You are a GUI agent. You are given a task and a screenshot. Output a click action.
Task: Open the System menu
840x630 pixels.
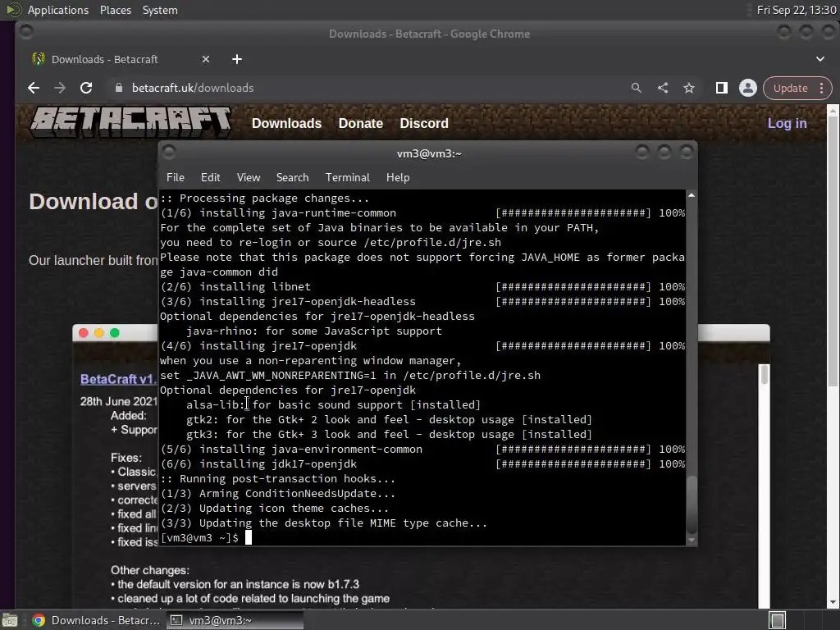pyautogui.click(x=160, y=10)
